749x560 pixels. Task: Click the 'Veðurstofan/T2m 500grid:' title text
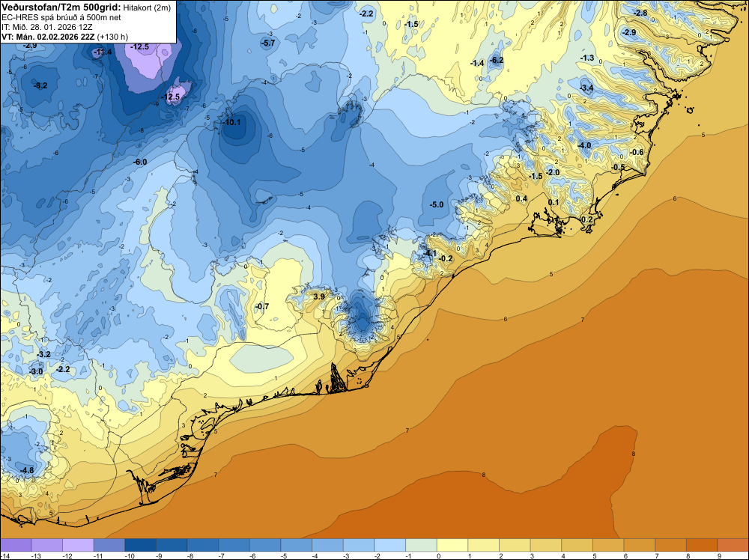click(61, 7)
